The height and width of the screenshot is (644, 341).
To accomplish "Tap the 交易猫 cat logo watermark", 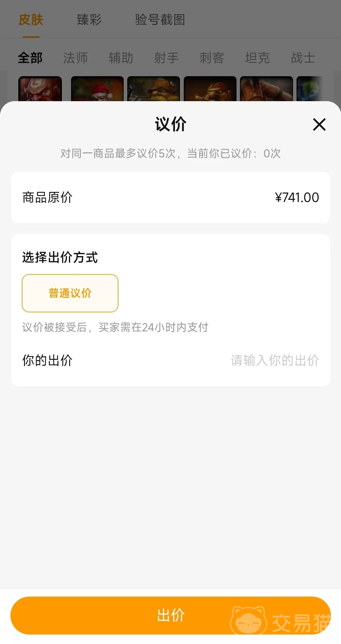I will coord(248,620).
